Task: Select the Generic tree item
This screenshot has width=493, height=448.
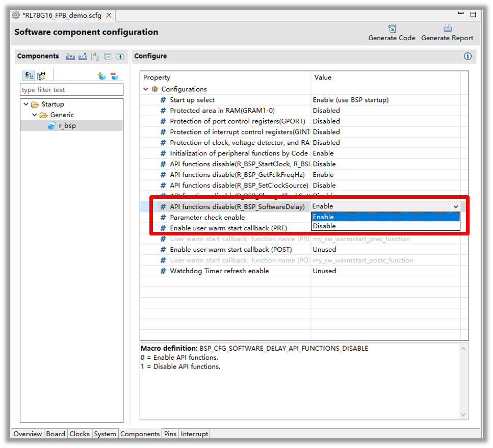Action: (x=62, y=115)
